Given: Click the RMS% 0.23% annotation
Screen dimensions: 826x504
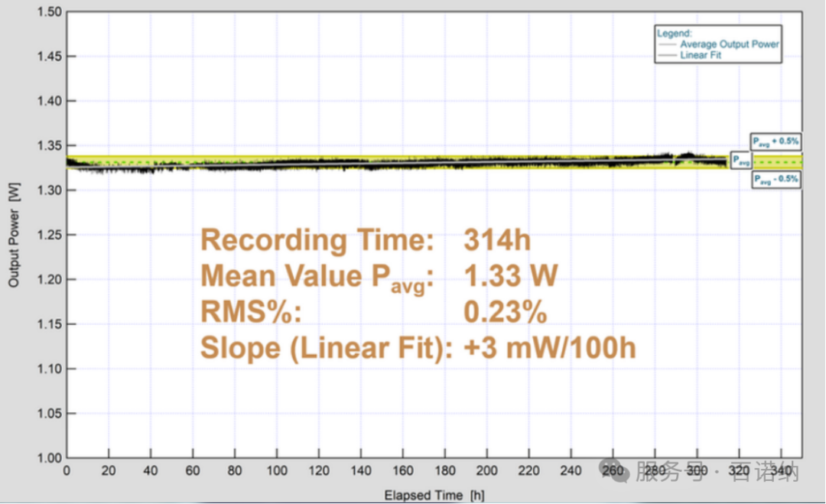Looking at the screenshot, I should [373, 313].
